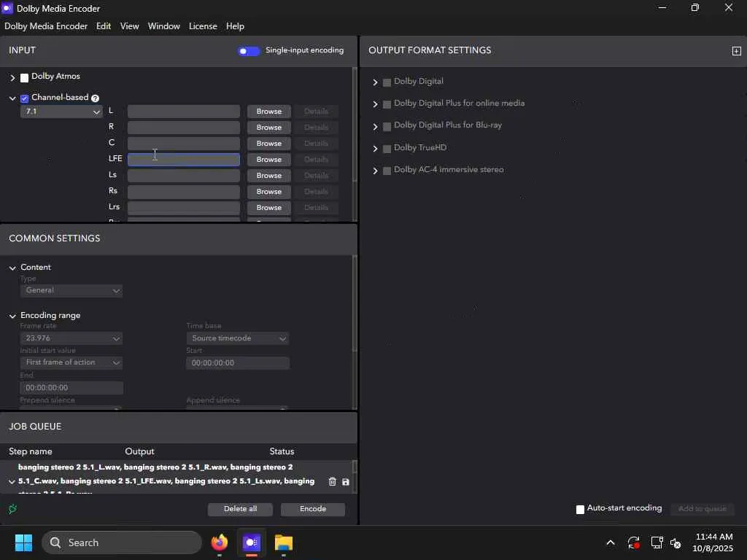Show hidden system tray icons
The width and height of the screenshot is (747, 560).
(611, 542)
